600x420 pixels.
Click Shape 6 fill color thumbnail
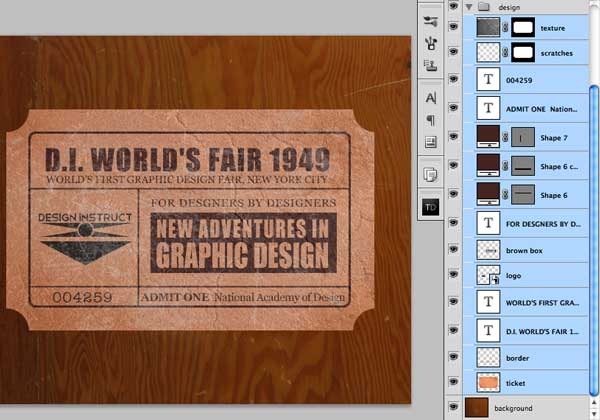click(x=488, y=194)
